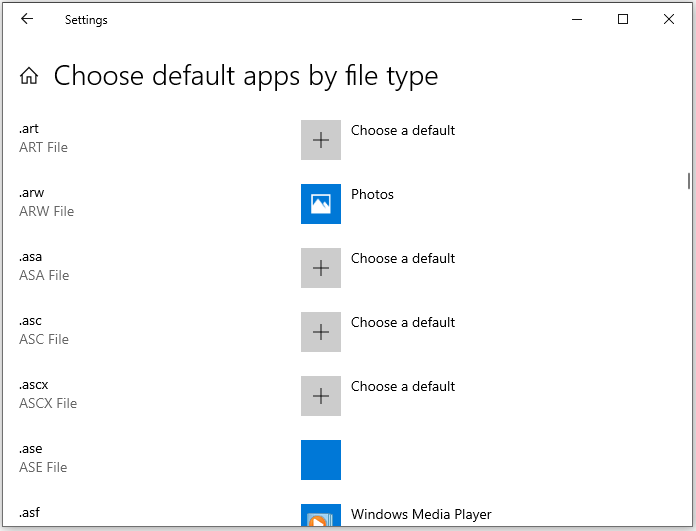Choose a default for .asa files
This screenshot has width=696, height=531.
[403, 258]
